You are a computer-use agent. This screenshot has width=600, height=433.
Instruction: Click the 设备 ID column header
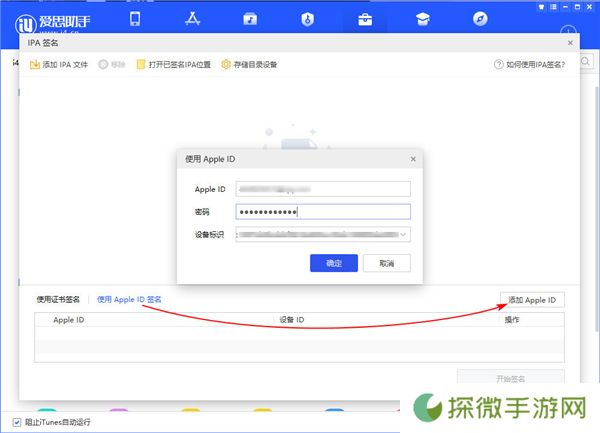tap(292, 320)
